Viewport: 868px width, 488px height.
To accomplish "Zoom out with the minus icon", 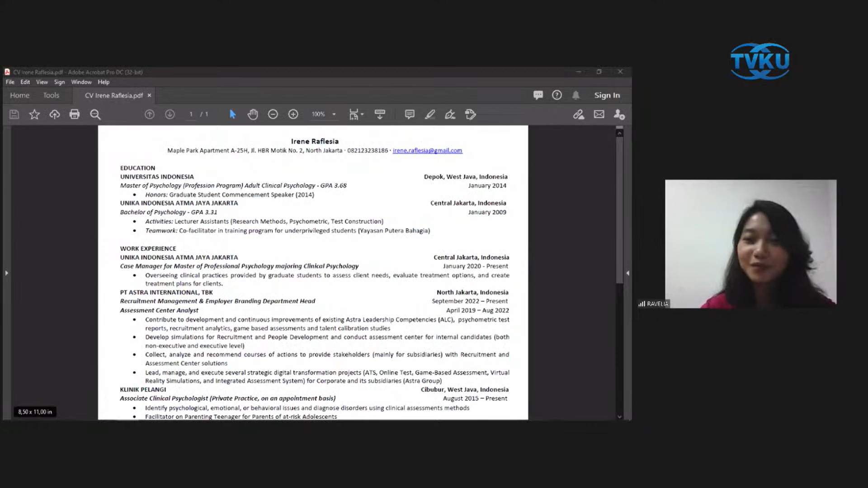I will click(x=273, y=114).
